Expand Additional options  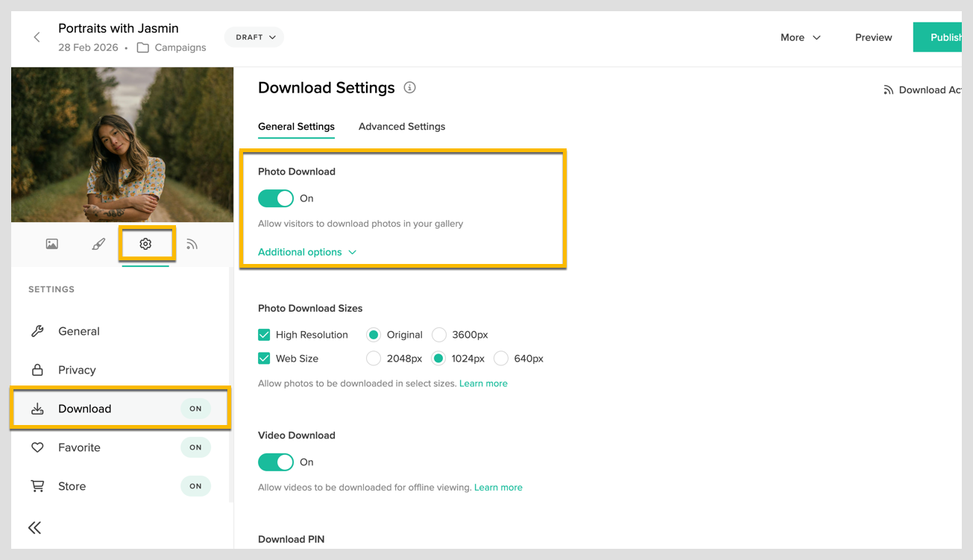[301, 252]
